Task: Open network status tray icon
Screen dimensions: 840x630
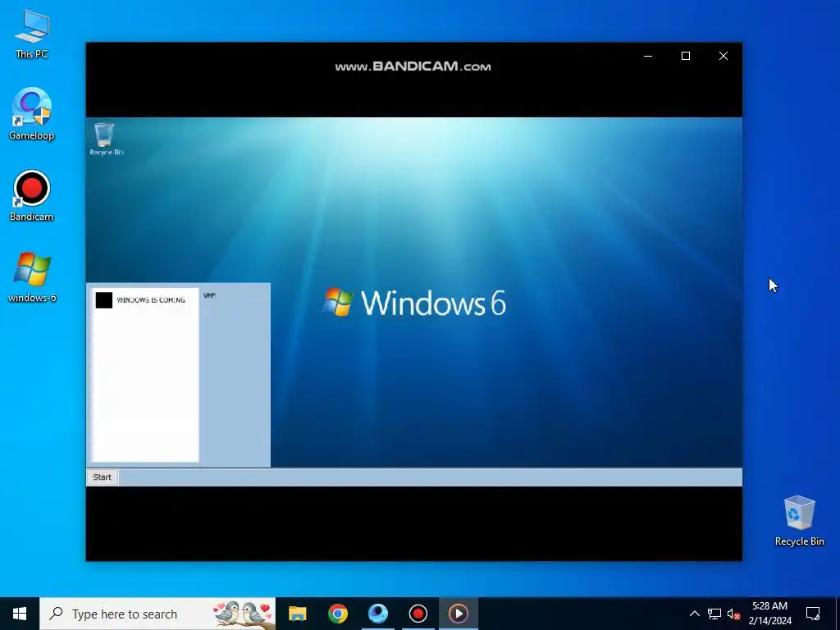Action: point(714,614)
